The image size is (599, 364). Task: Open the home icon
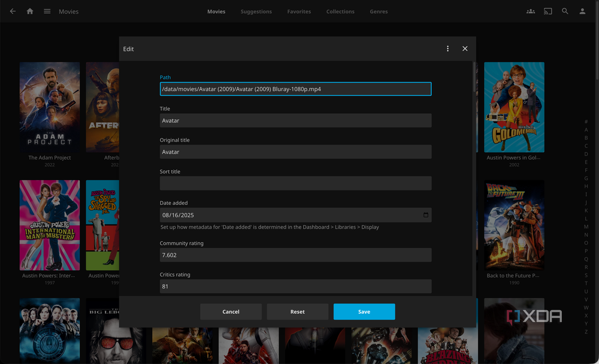pos(30,11)
